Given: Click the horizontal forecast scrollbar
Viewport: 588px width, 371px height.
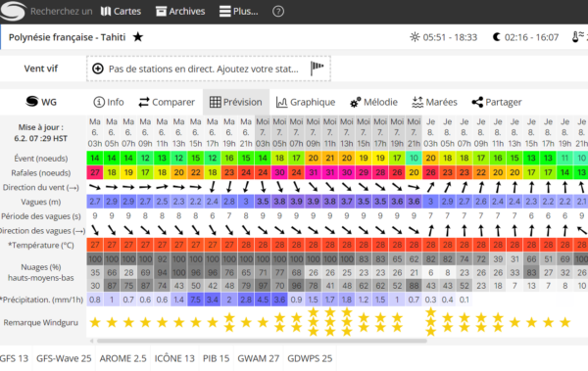Looking at the screenshot, I should coord(262,341).
